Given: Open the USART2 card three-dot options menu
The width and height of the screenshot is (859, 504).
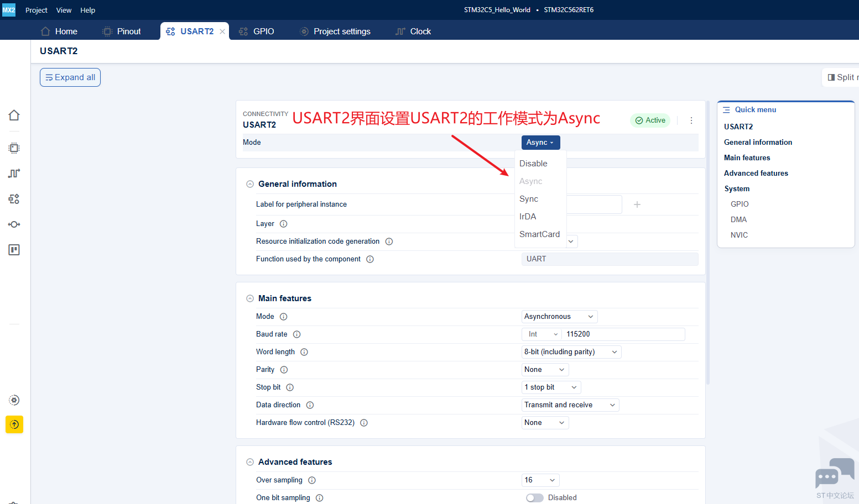Looking at the screenshot, I should point(691,120).
